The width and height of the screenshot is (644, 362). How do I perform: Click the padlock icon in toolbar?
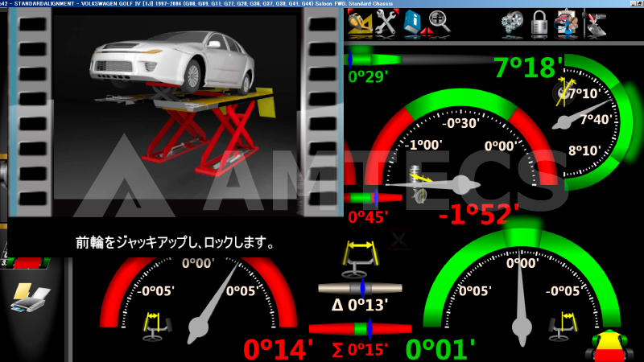click(x=539, y=24)
